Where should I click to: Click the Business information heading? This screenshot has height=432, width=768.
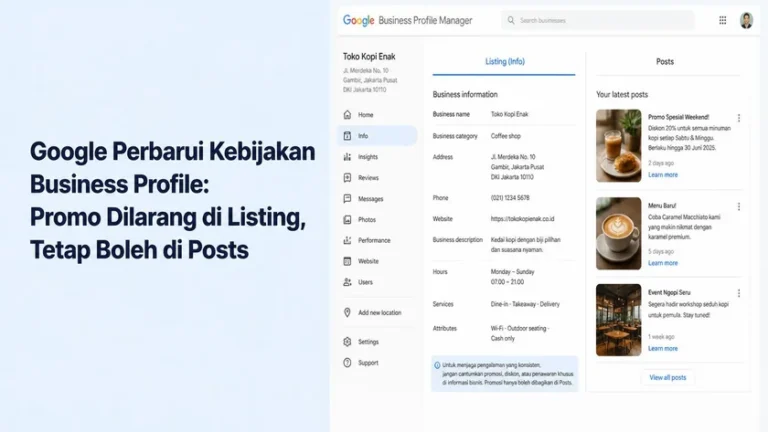coord(465,95)
